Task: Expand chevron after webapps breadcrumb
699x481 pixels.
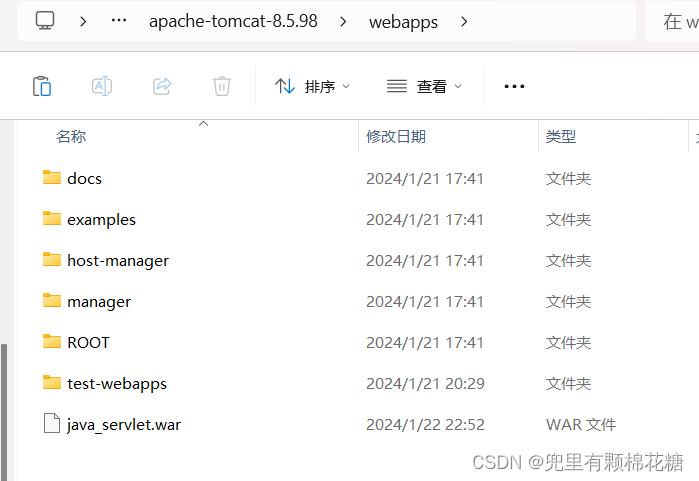Action: click(464, 21)
